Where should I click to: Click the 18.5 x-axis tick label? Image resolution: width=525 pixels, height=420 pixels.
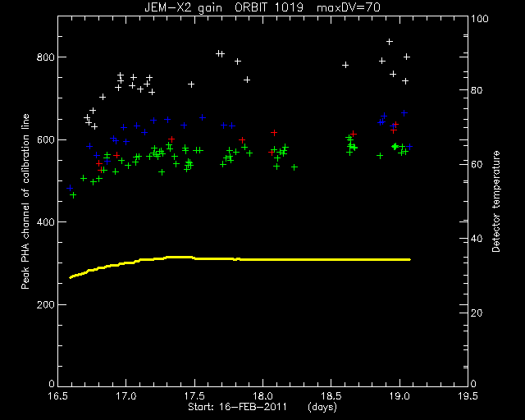tap(331, 396)
